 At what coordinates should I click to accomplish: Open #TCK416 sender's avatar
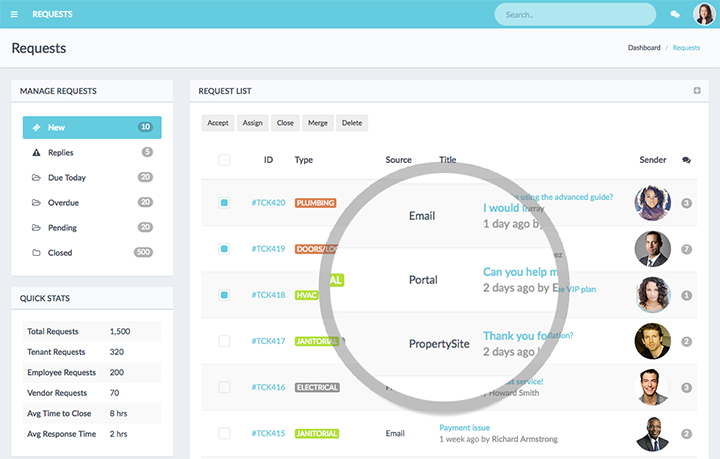coord(652,387)
